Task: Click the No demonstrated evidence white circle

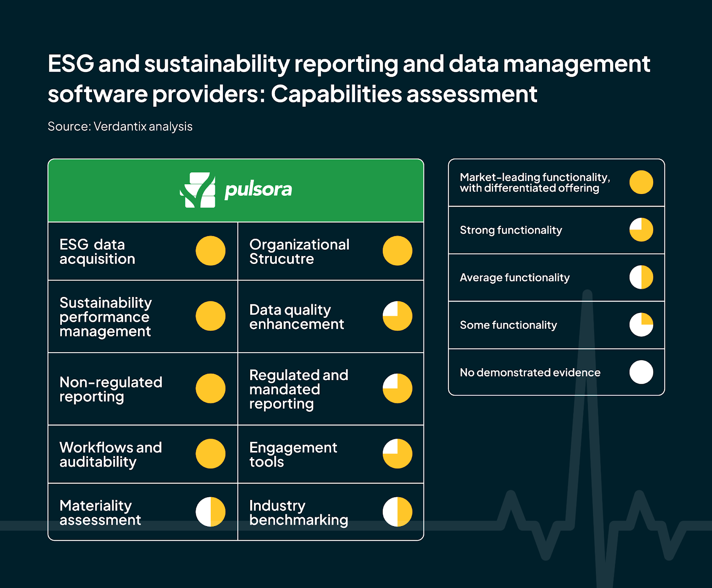Action: tap(641, 372)
